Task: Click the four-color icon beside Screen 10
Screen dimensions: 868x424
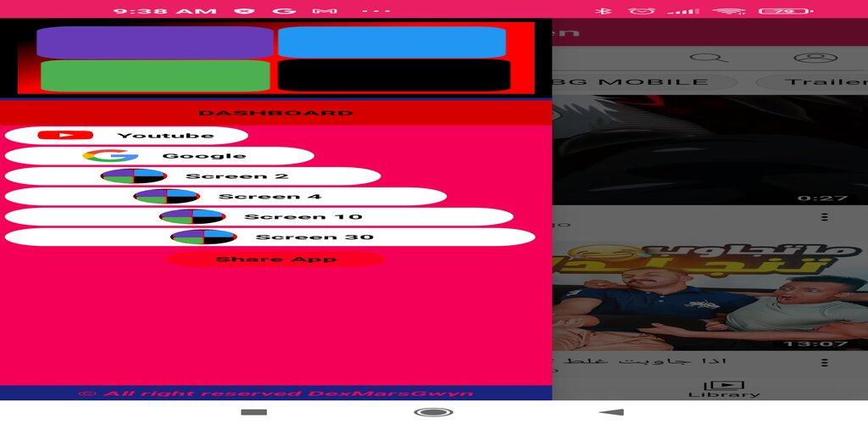Action: pos(192,216)
